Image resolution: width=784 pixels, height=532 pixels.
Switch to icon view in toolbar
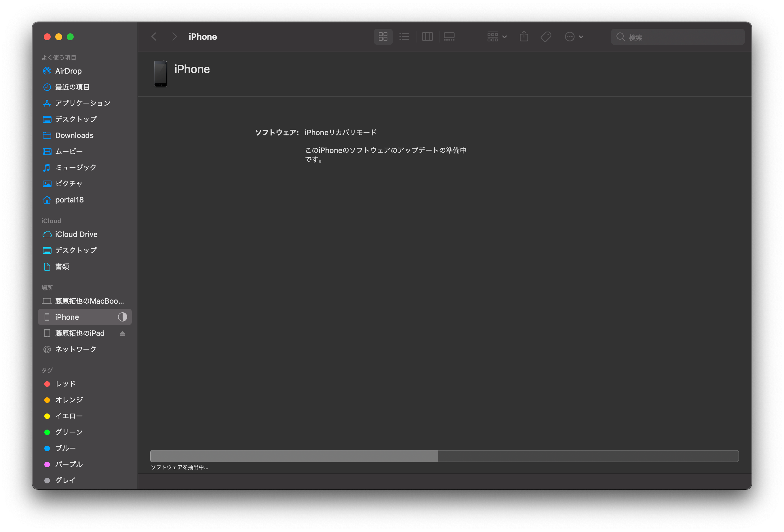383,37
